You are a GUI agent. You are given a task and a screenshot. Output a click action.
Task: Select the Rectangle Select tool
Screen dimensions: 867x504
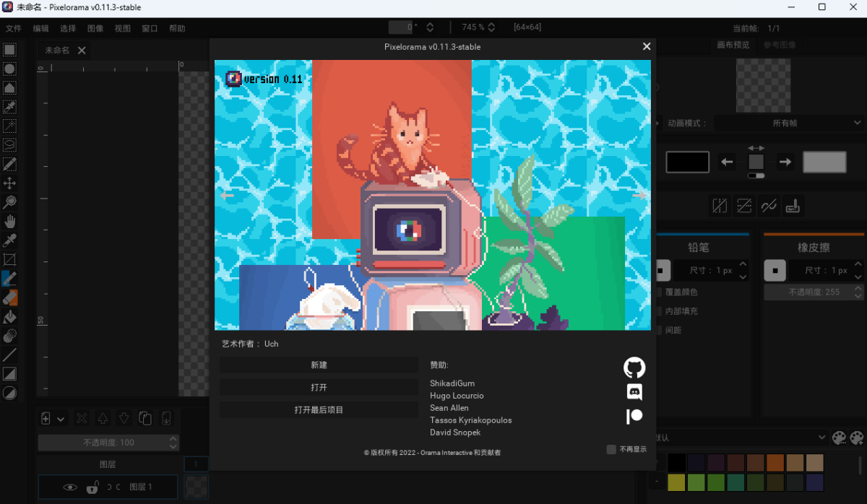[x=9, y=49]
